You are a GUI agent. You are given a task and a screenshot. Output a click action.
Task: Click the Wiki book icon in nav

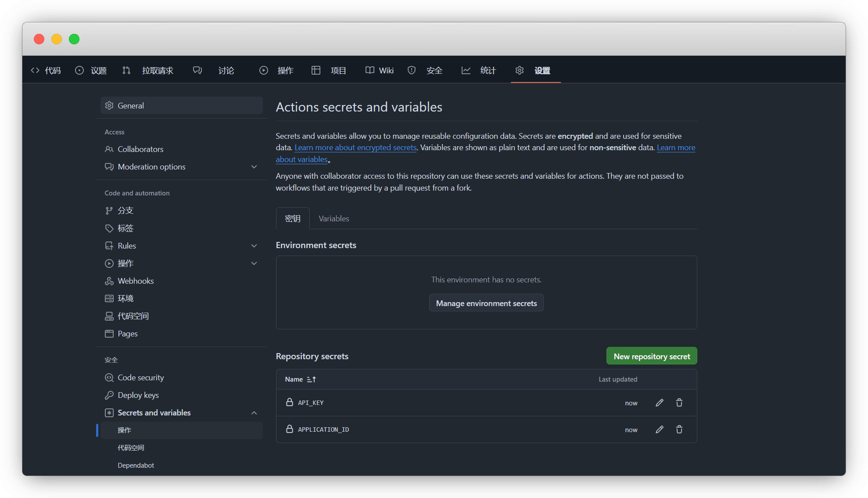(x=370, y=70)
